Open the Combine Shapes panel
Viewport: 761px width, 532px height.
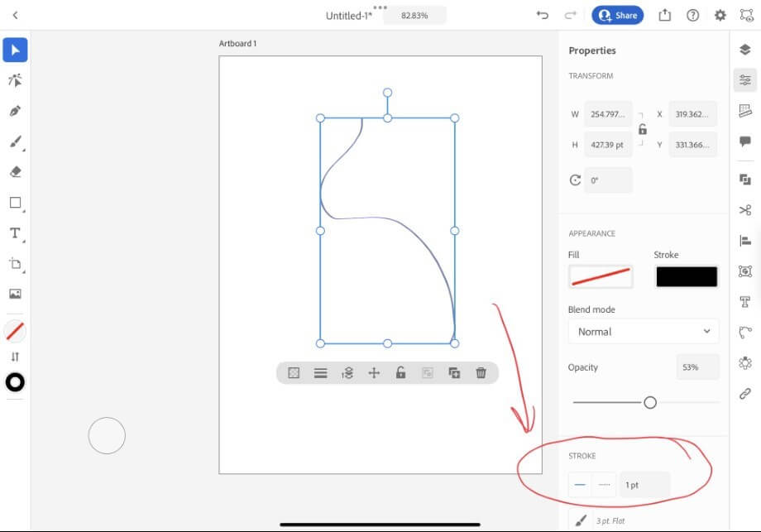745,180
